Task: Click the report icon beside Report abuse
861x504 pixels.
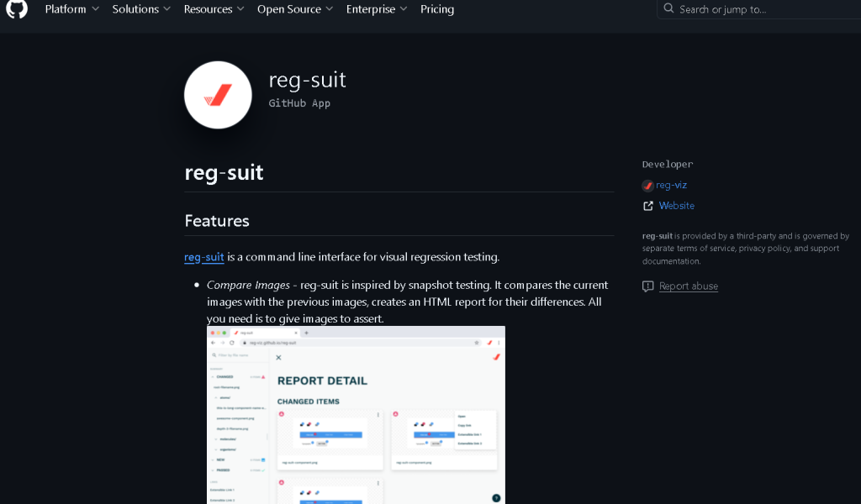Action: click(x=648, y=286)
